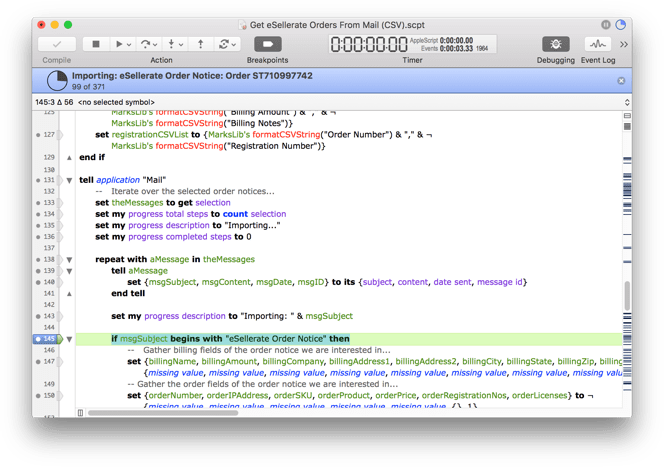This screenshot has height=467, width=664.
Task: Collapse the tell application Mail block
Action: [x=69, y=180]
